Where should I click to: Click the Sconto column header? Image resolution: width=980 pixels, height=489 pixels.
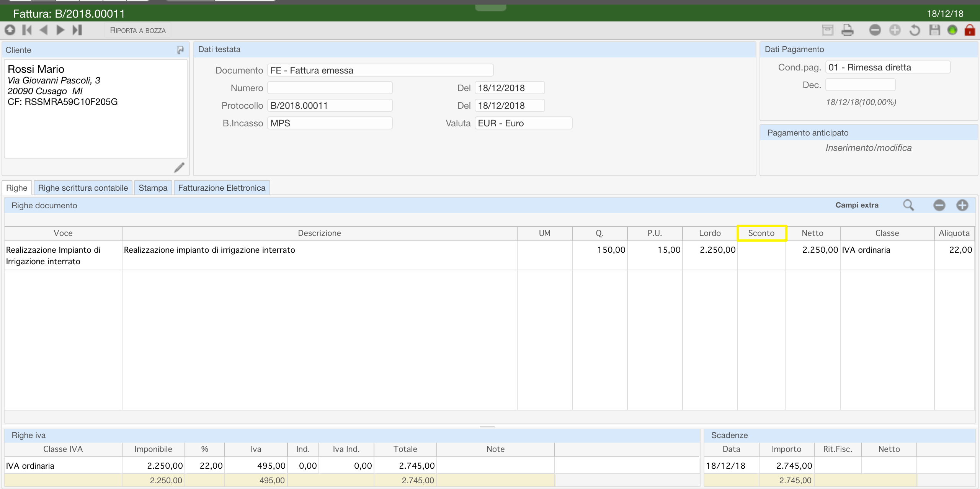tap(761, 233)
